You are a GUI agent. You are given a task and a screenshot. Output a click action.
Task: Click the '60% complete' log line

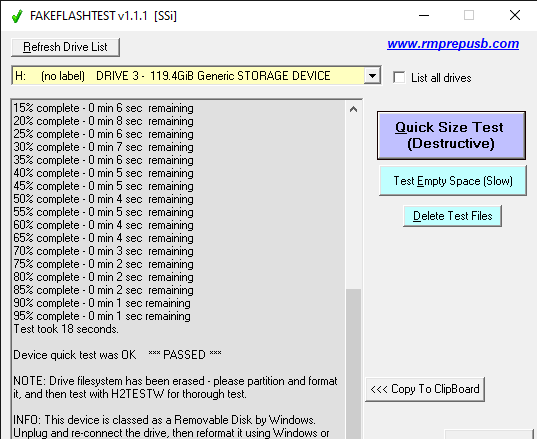(103, 225)
